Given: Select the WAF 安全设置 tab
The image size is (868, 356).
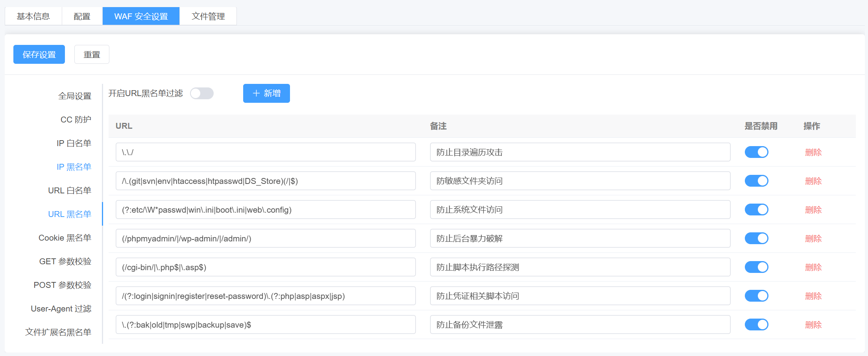Looking at the screenshot, I should [x=141, y=16].
